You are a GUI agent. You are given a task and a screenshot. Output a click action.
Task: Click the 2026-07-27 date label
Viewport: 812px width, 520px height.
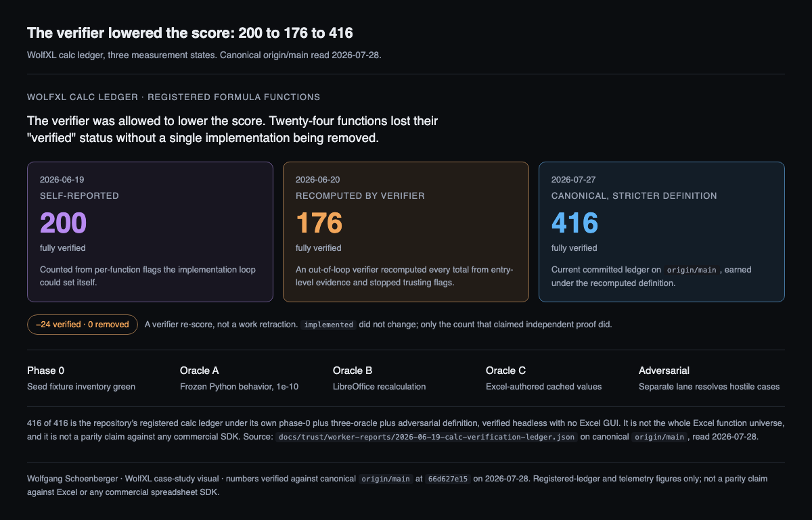click(x=574, y=180)
